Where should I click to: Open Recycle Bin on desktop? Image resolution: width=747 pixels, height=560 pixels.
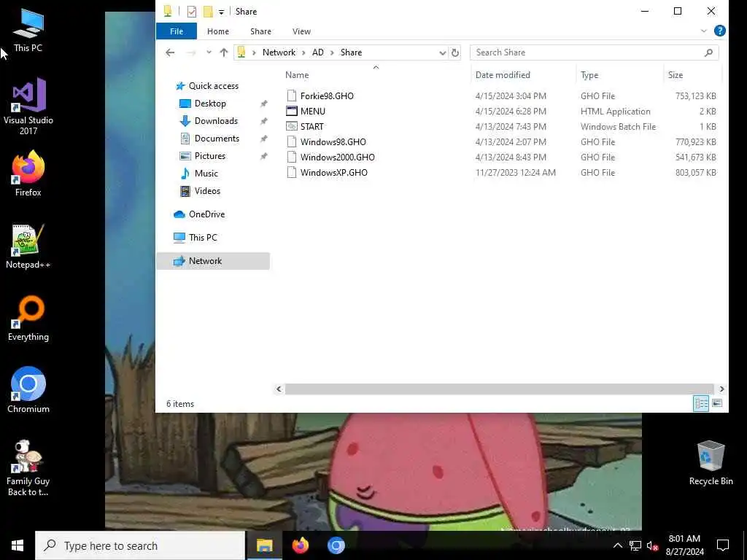point(711,463)
